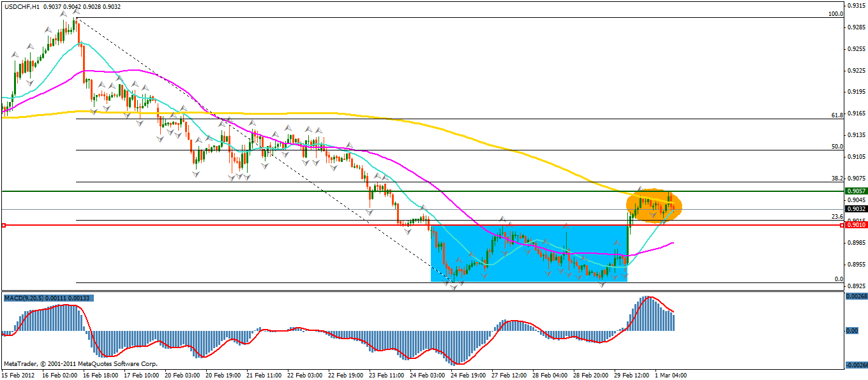Click the fractal arrow above the chart's highest peak
The height and width of the screenshot is (380, 868).
pyautogui.click(x=76, y=11)
